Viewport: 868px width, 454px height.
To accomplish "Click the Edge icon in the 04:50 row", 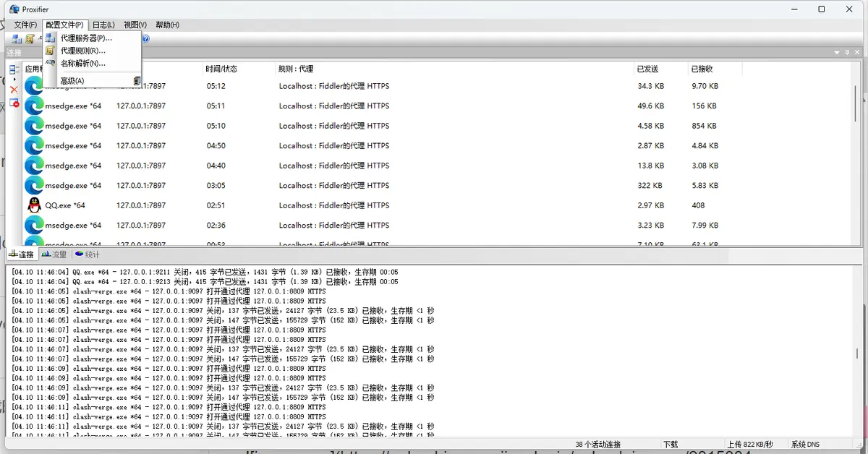I will click(34, 145).
